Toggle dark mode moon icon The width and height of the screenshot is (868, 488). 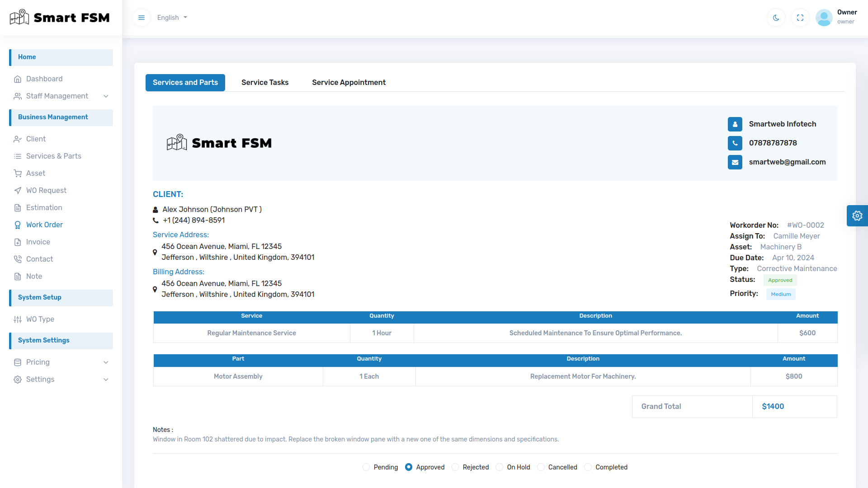tap(776, 18)
